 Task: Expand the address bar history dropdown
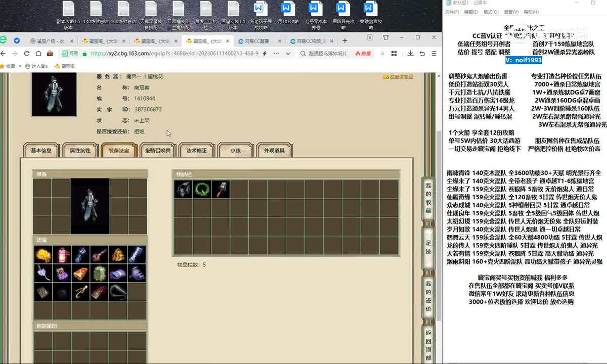coord(288,53)
